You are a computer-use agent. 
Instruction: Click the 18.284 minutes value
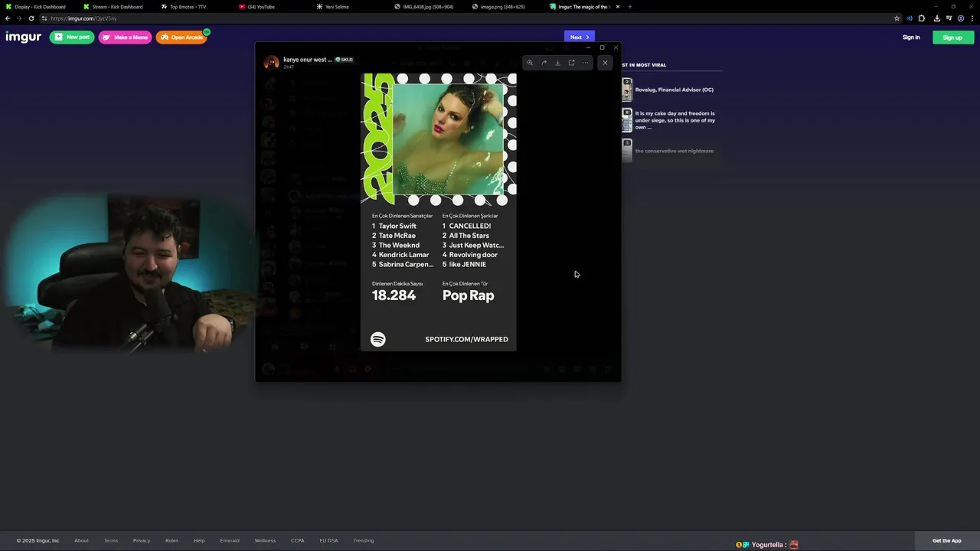tap(394, 295)
